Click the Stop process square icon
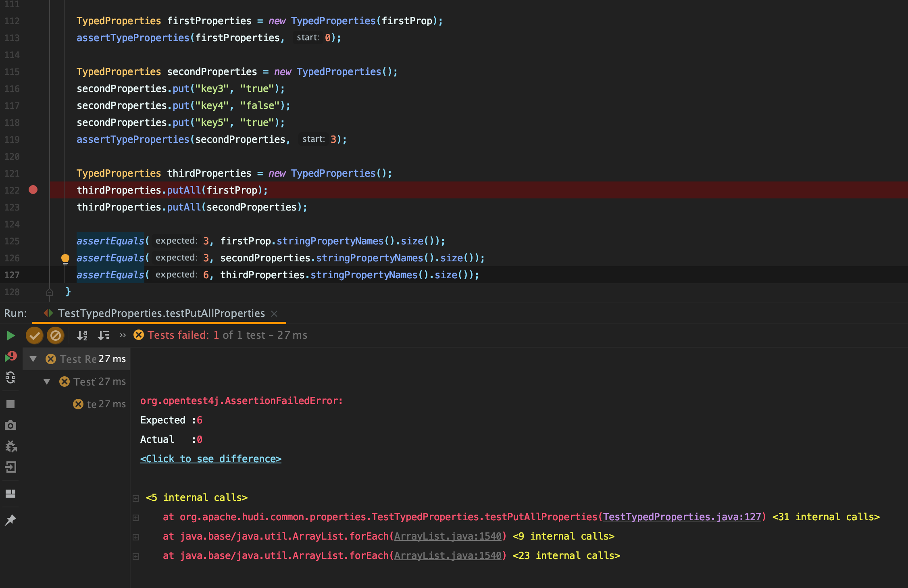This screenshot has width=908, height=588. click(x=11, y=404)
